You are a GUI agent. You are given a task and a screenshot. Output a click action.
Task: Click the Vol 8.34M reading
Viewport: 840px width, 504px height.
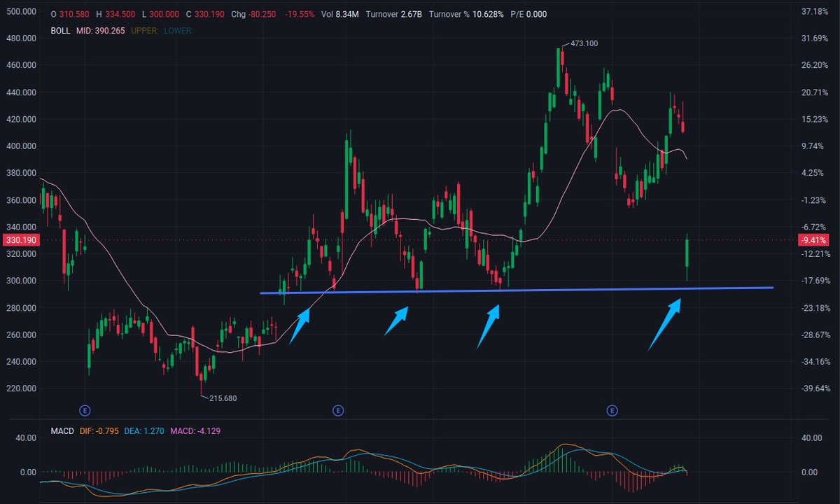(339, 14)
